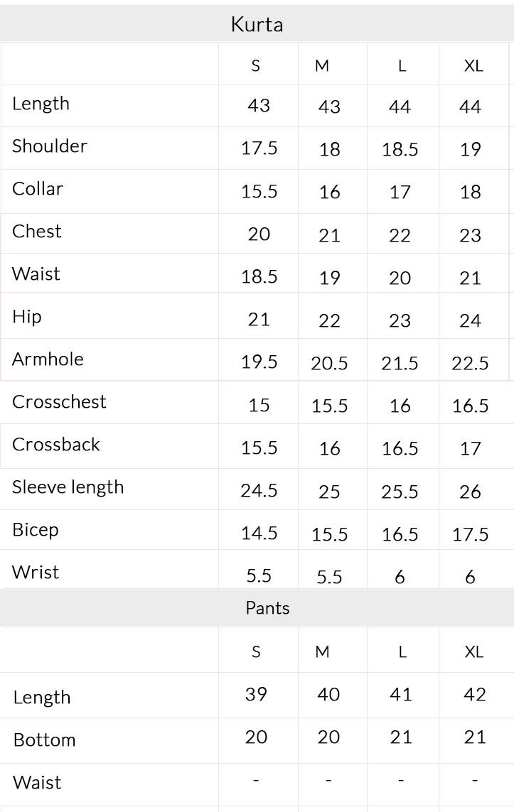Screen dimensions: 514x812
Task: Select the Kurta section header
Action: click(x=257, y=24)
